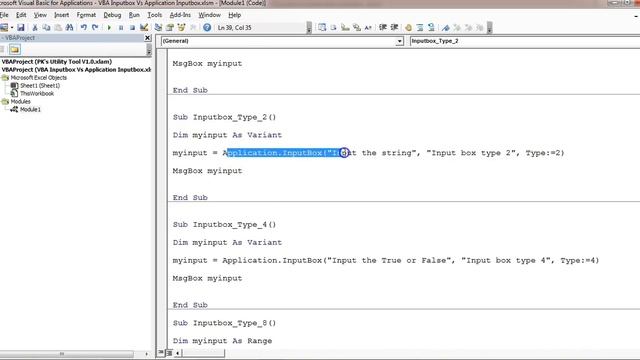640x360 pixels.
Task: Open the Debug menu
Action: tap(112, 15)
